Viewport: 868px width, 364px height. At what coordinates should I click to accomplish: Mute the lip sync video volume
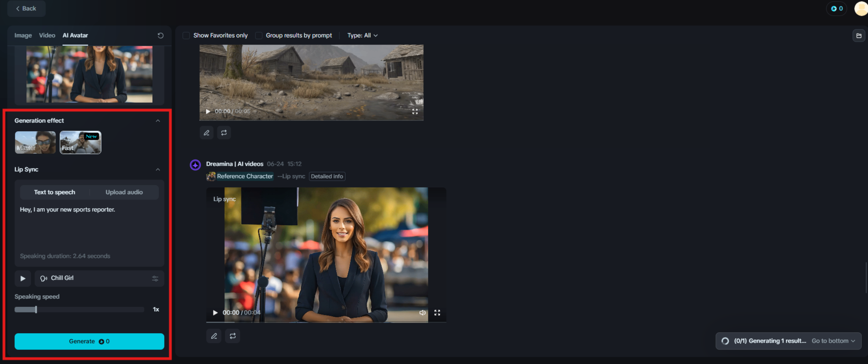(422, 313)
